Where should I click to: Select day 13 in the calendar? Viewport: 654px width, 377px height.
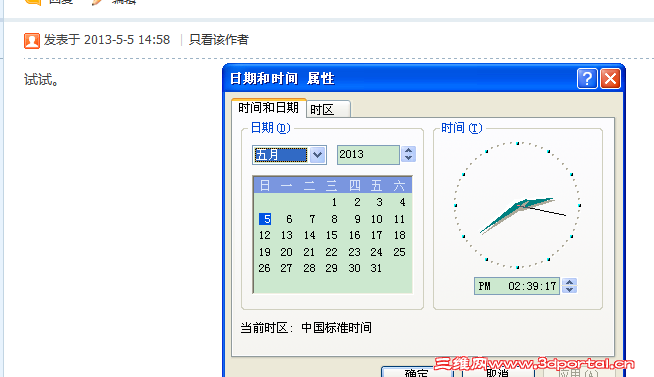click(287, 235)
